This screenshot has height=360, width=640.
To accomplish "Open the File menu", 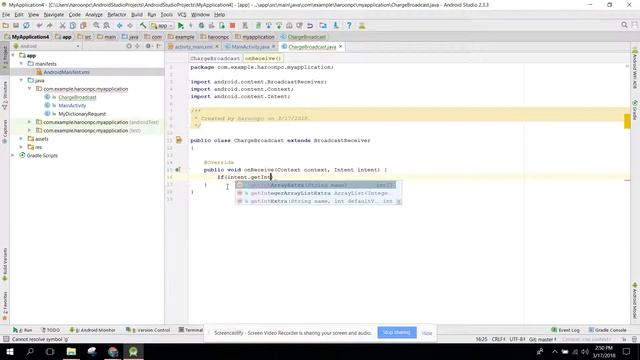I will 6,15.
